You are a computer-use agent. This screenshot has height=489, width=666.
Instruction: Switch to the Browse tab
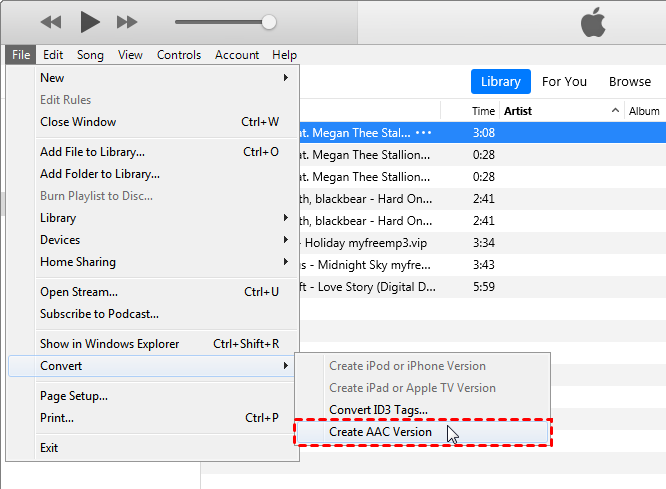click(630, 82)
